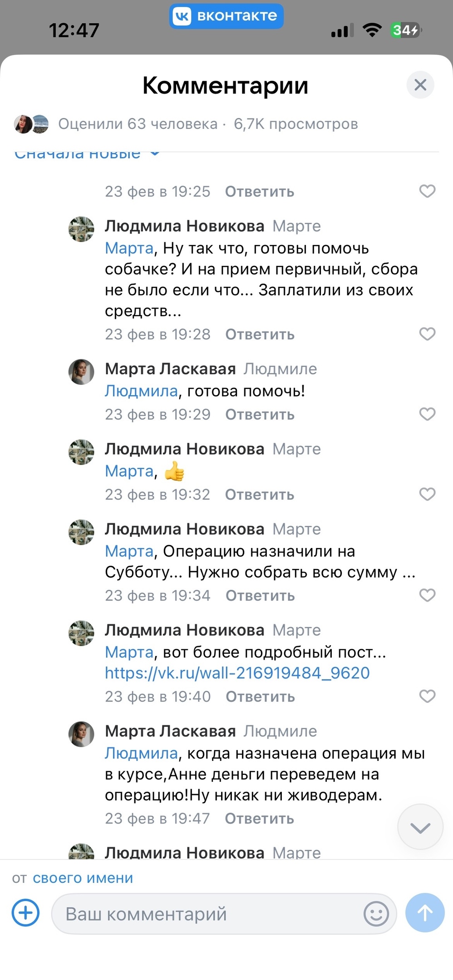Like the comment about Субботу operation
Screen dimensions: 453x980
coord(427,596)
